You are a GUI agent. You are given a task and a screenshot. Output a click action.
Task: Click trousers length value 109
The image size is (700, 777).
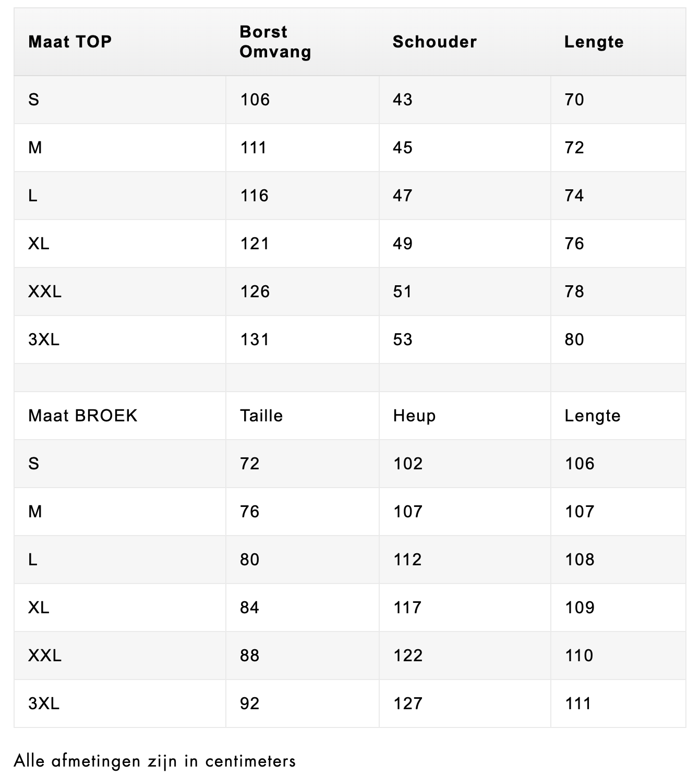click(x=580, y=608)
